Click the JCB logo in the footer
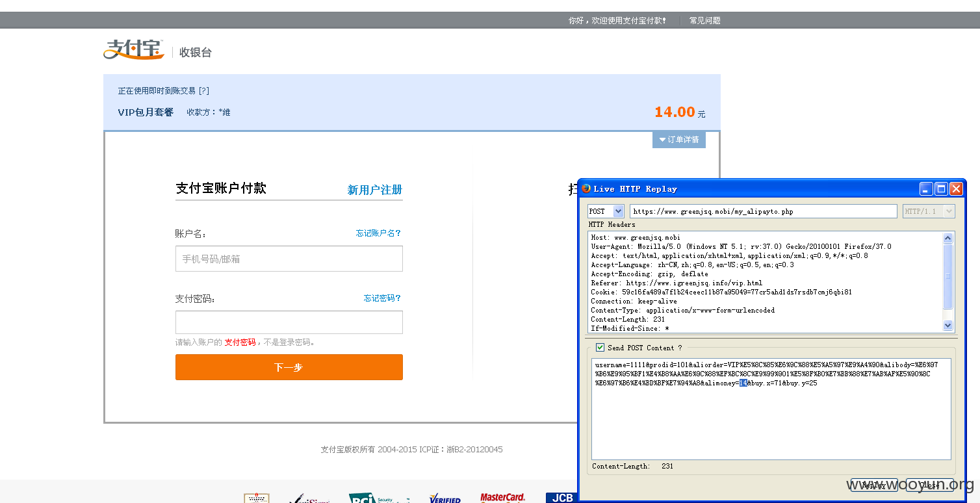Screen dimensions: 980x503 tap(562, 498)
